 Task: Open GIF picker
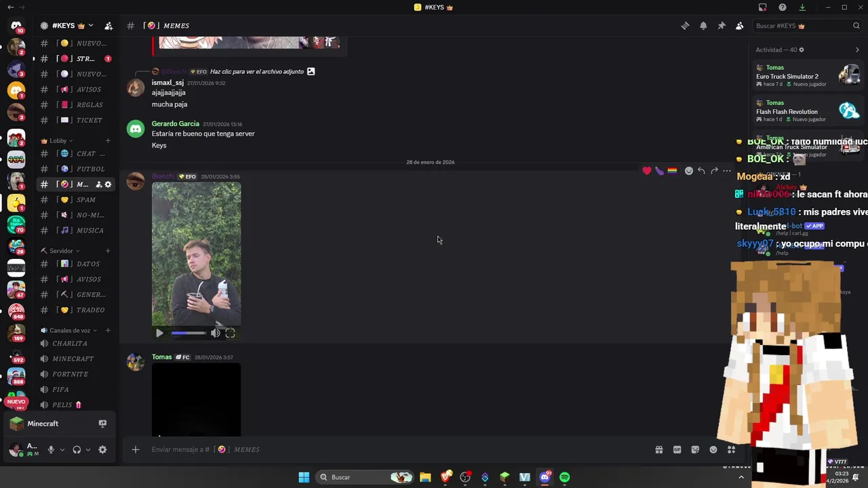(x=677, y=449)
